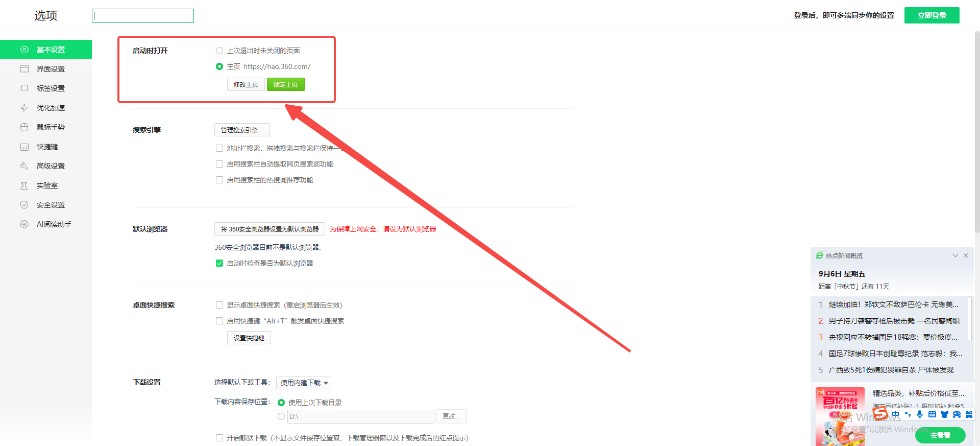Toggle the 中 Chinese/English input mode

[x=895, y=414]
